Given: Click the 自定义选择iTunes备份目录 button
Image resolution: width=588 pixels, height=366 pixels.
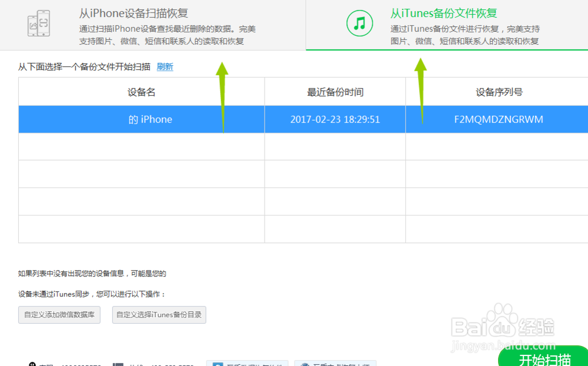Looking at the screenshot, I should [159, 315].
